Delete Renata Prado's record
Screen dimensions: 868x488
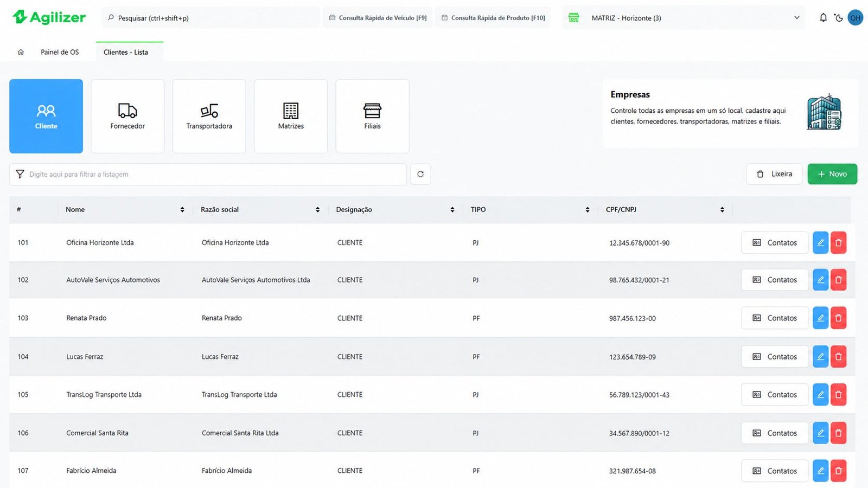coord(838,318)
